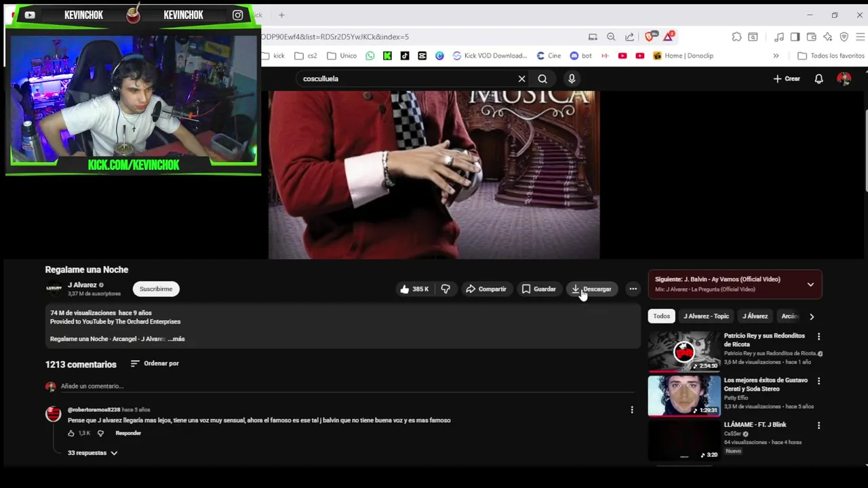Open the cs2 bookmark folder

click(x=306, y=56)
